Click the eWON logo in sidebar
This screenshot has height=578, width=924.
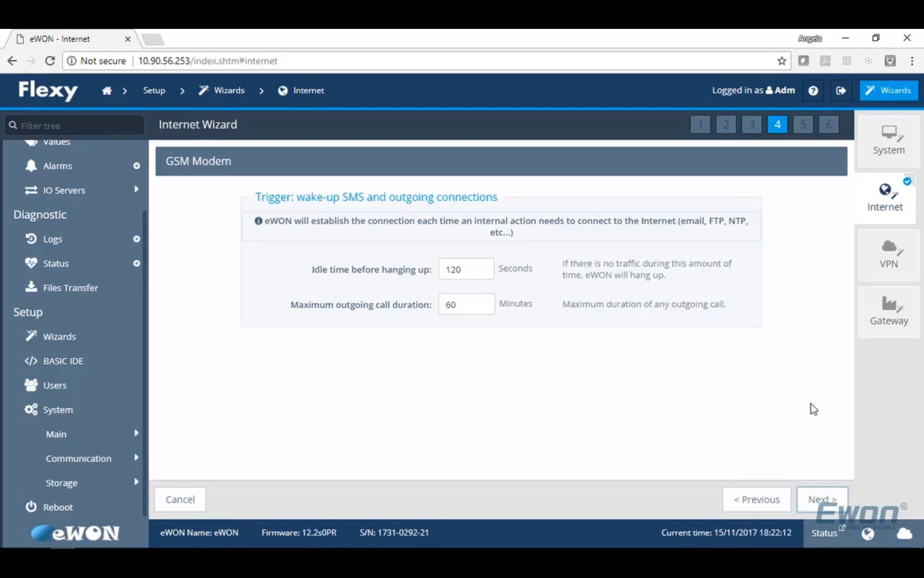pyautogui.click(x=75, y=533)
